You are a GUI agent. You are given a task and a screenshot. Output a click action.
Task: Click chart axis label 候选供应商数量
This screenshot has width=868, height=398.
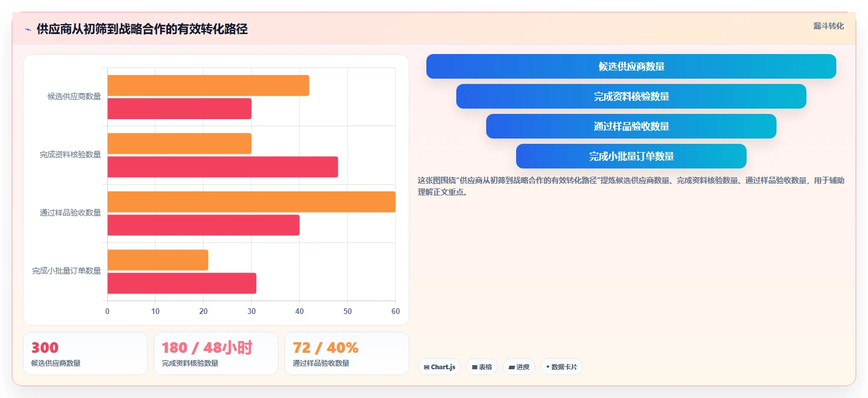74,96
